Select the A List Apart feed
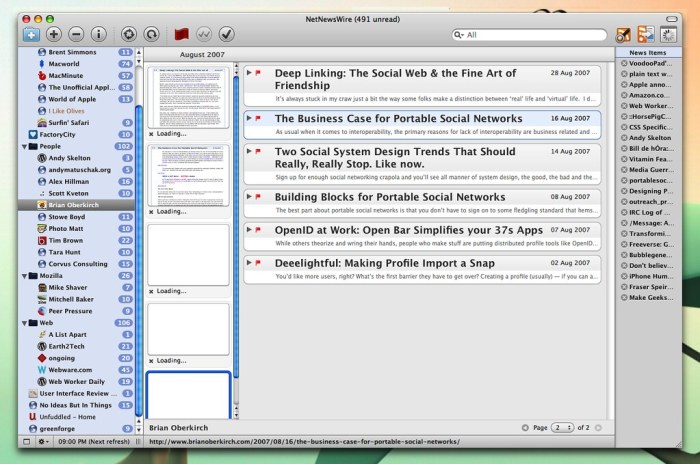This screenshot has height=464, width=700. pyautogui.click(x=76, y=334)
